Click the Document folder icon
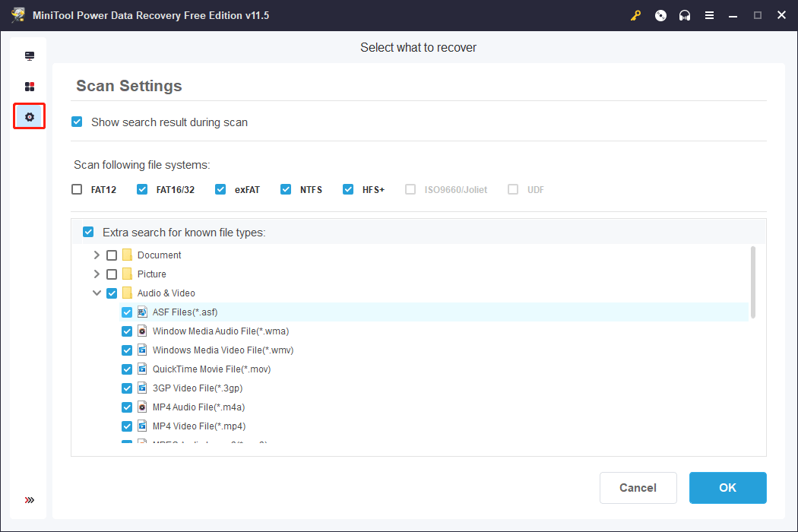This screenshot has width=798, height=532. click(127, 255)
